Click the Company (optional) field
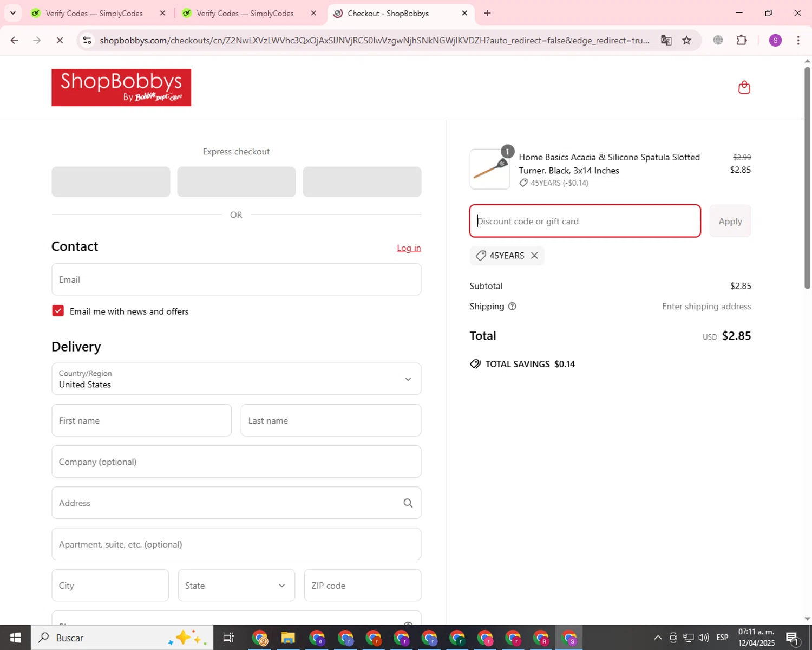 click(237, 461)
